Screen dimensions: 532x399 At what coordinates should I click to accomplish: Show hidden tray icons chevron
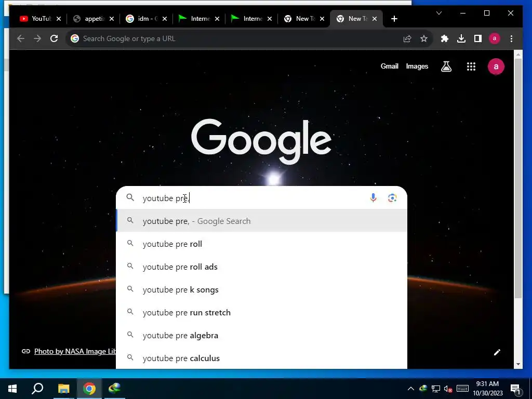click(410, 389)
